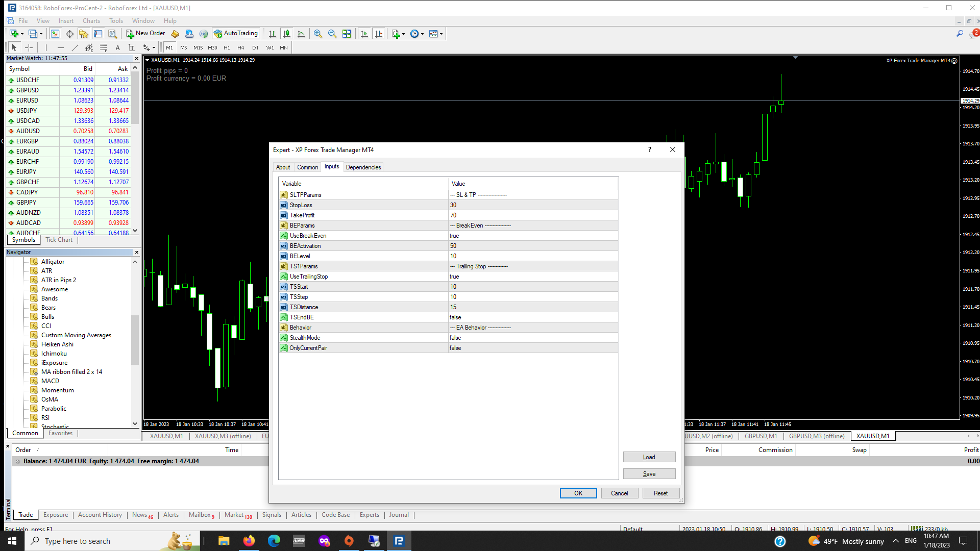Select the candlestick chart type icon
The height and width of the screenshot is (551, 980).
tap(287, 34)
